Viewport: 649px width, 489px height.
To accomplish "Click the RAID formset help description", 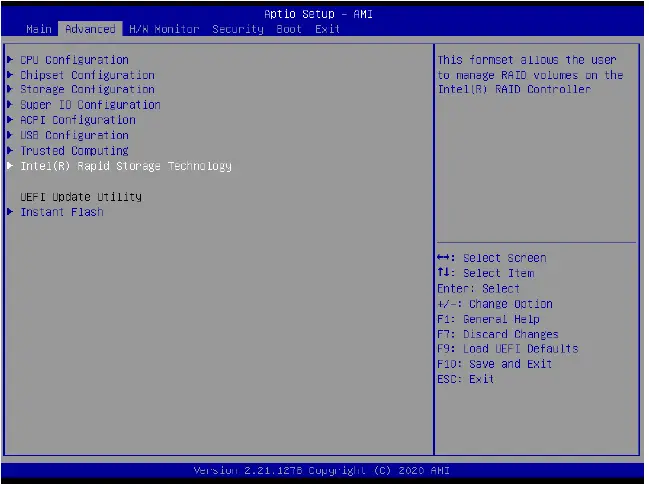I will coord(531,75).
